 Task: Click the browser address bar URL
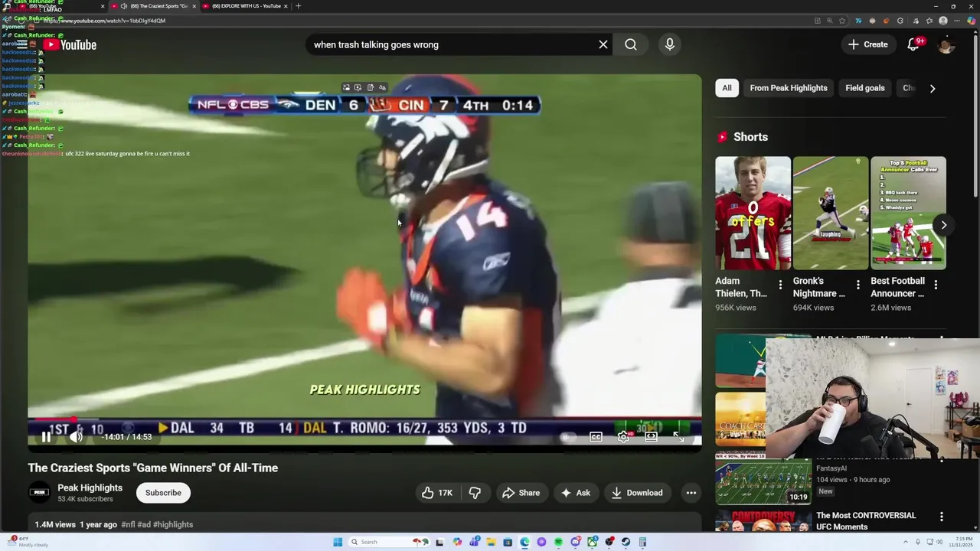point(104,21)
